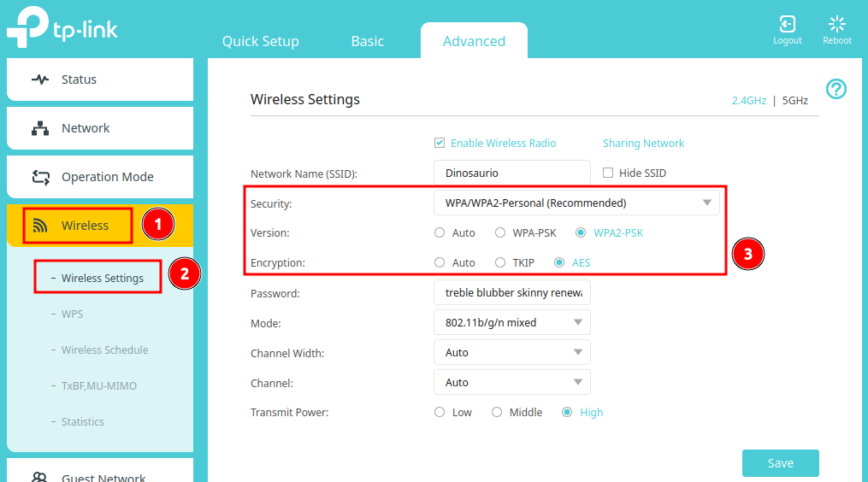Open the Network menu
868x482 pixels.
pyautogui.click(x=100, y=128)
